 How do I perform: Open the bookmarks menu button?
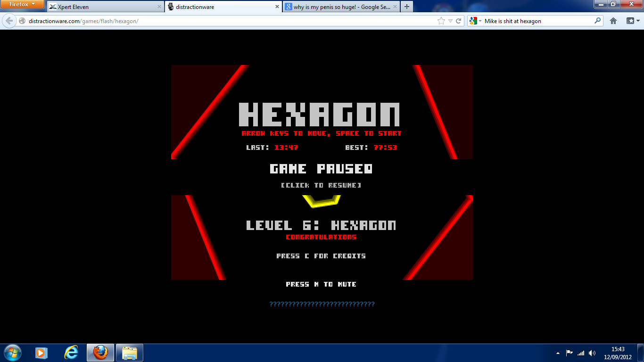tap(632, 21)
